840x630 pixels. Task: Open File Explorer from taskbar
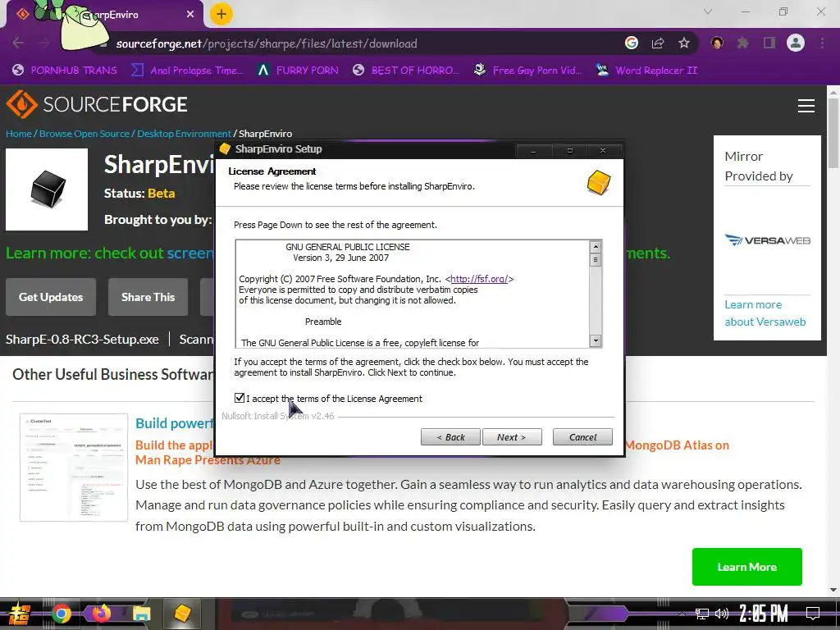[x=141, y=614]
